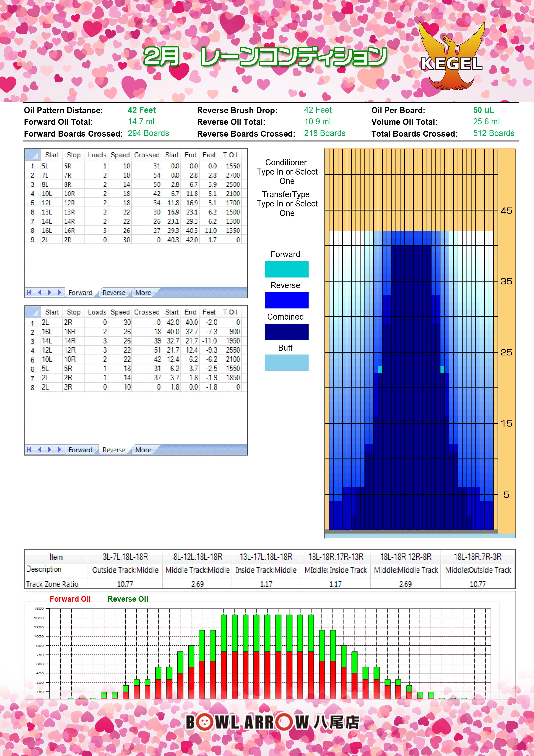Select reverse table T.Oil cell 1950
534x756 pixels.
[x=230, y=341]
